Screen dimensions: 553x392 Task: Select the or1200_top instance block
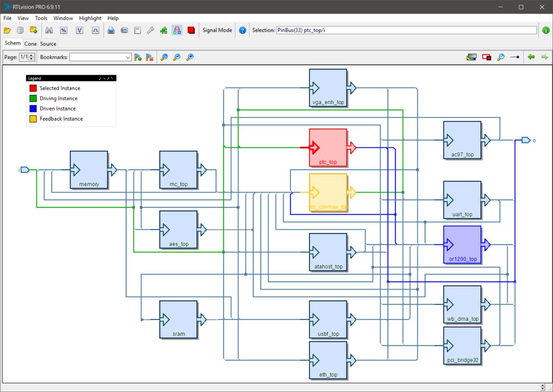coord(462,245)
